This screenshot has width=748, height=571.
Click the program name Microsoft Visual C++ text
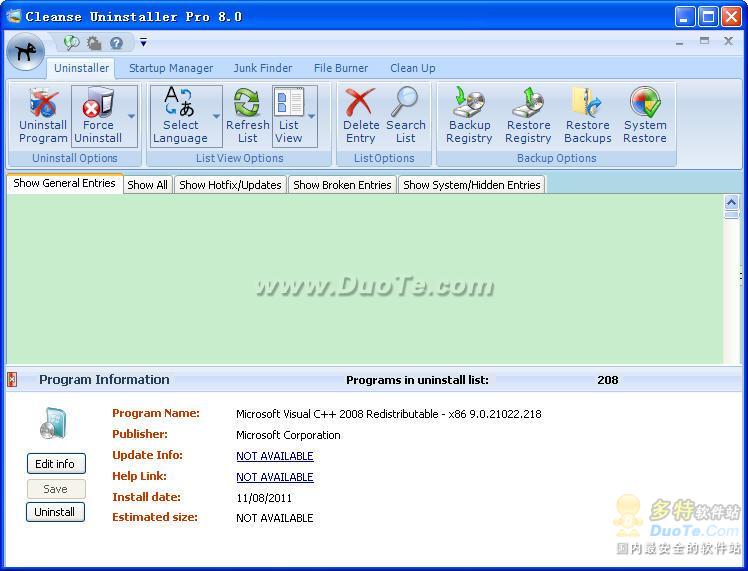[389, 414]
